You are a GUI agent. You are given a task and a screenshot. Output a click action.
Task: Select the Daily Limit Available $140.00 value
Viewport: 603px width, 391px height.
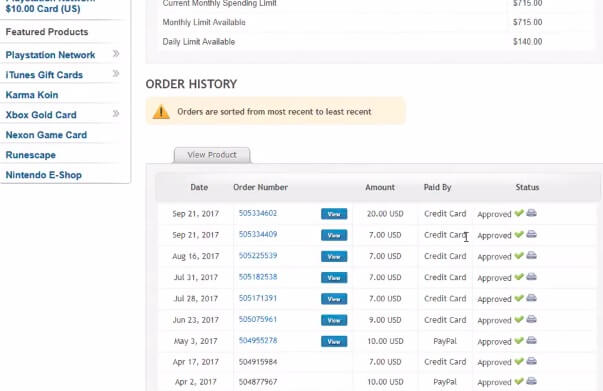(527, 42)
